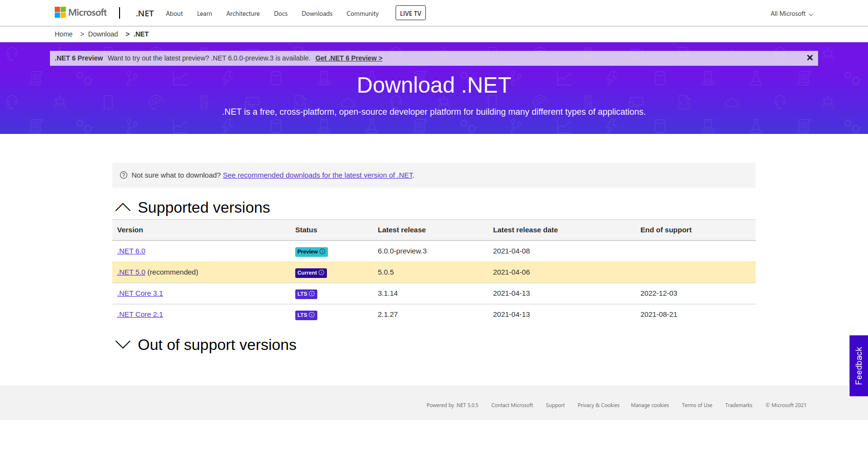Screen dimensions: 868x457
Task: Switch to the Docs section
Action: point(280,13)
